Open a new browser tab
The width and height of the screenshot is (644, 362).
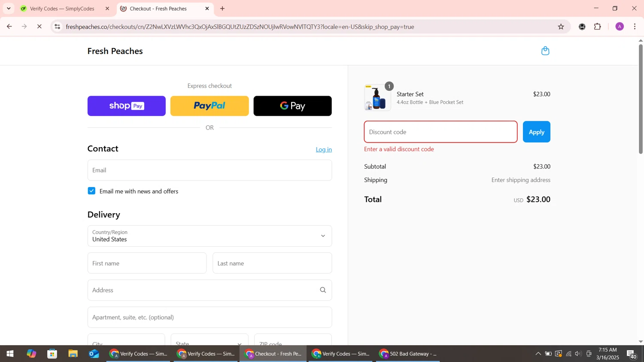coord(222,9)
